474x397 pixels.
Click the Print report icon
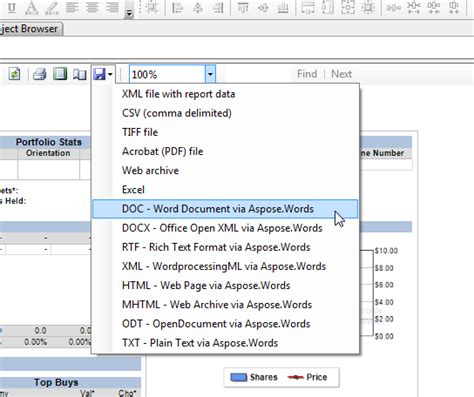tap(40, 74)
